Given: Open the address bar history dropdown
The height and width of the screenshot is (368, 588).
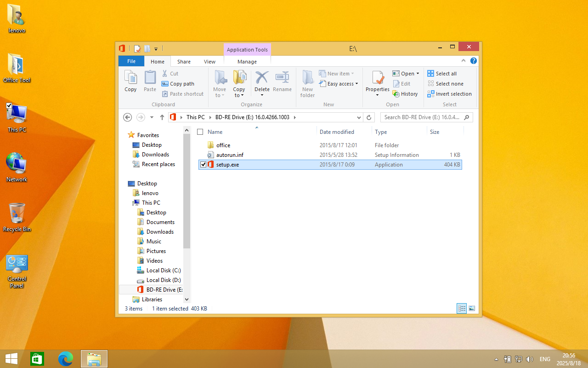Looking at the screenshot, I should (x=359, y=117).
